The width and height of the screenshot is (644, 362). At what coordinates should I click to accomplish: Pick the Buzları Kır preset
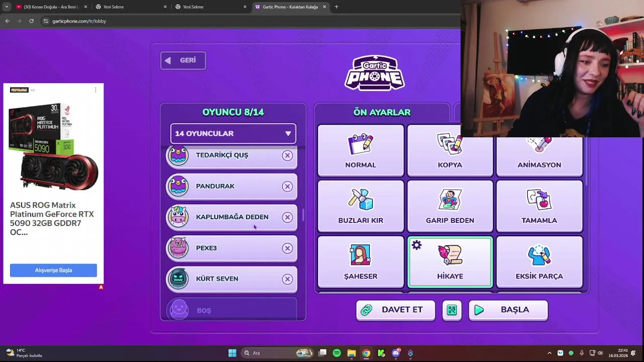tap(360, 206)
